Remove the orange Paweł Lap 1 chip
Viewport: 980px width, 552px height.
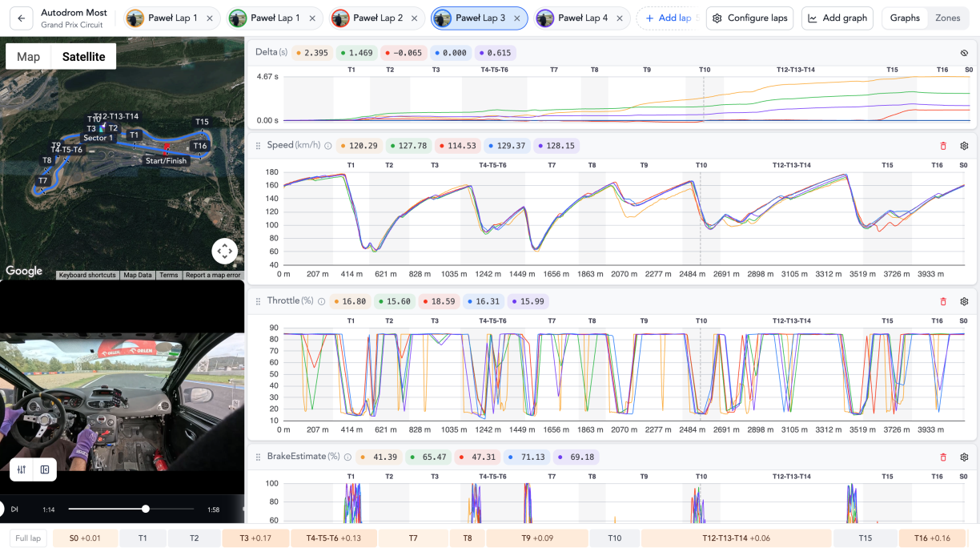point(210,18)
